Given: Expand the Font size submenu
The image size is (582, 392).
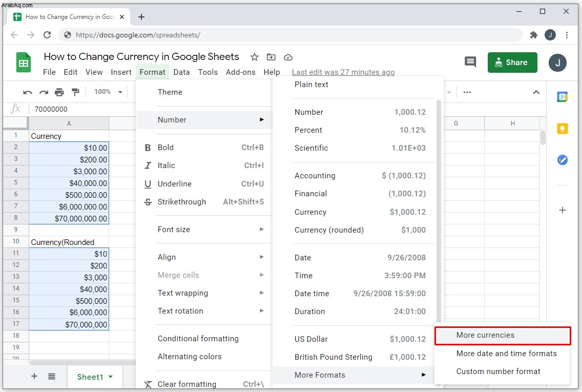Looking at the screenshot, I should click(x=204, y=230).
